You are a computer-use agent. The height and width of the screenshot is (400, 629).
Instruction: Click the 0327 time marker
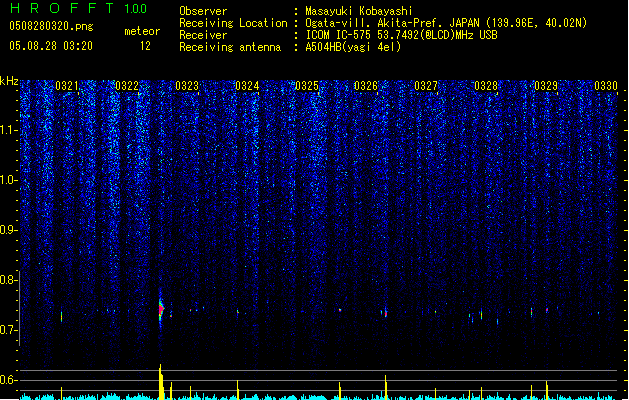click(x=426, y=86)
